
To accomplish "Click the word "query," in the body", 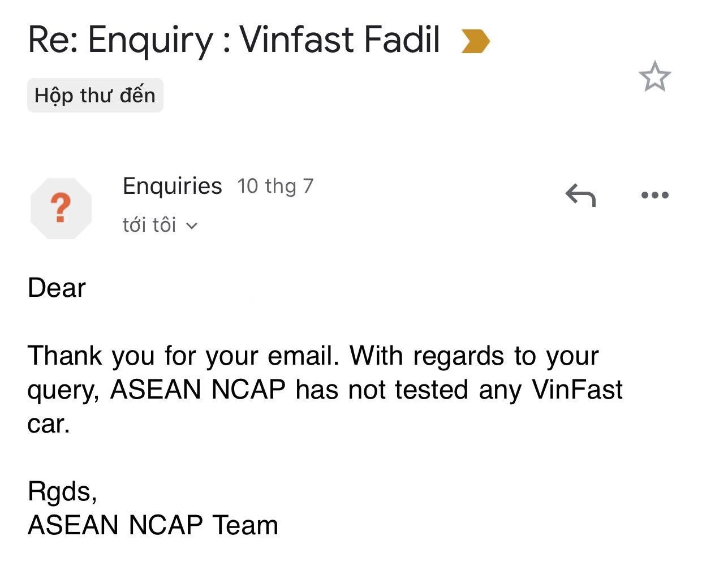I will (x=63, y=390).
